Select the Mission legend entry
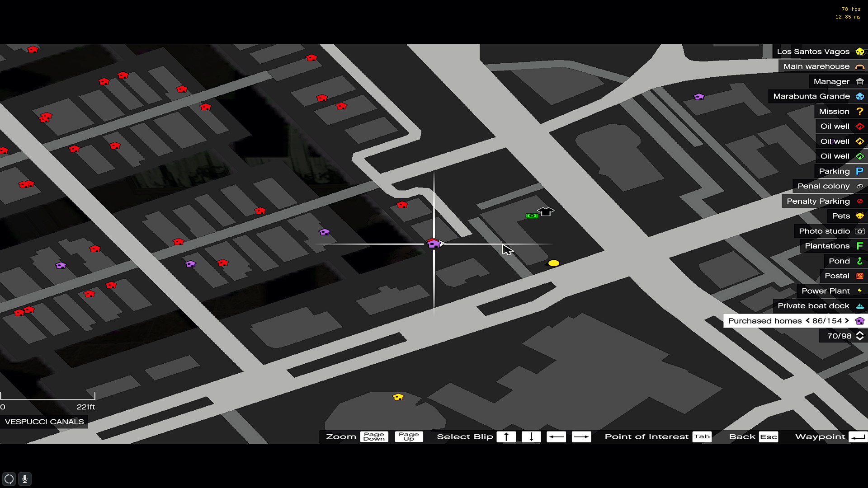This screenshot has height=488, width=868. point(841,111)
